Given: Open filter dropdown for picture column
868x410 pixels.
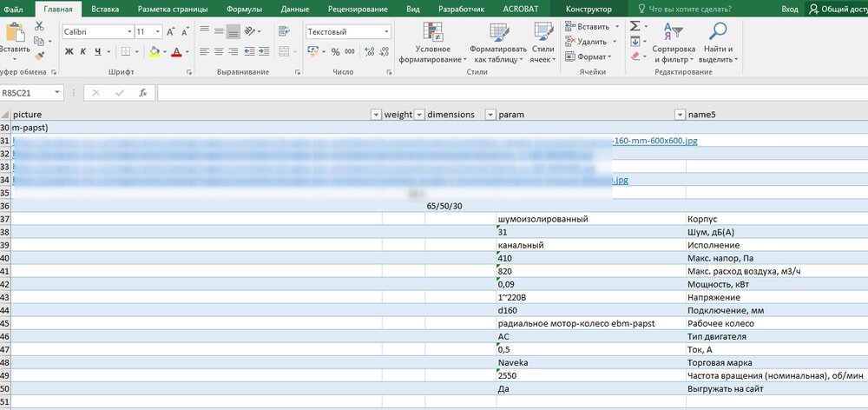Looking at the screenshot, I should click(x=376, y=115).
